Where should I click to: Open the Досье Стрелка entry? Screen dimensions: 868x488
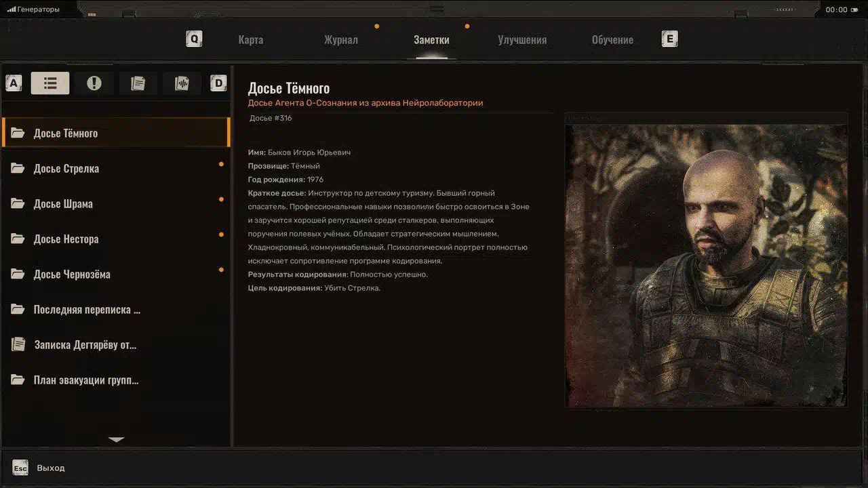[x=66, y=169]
